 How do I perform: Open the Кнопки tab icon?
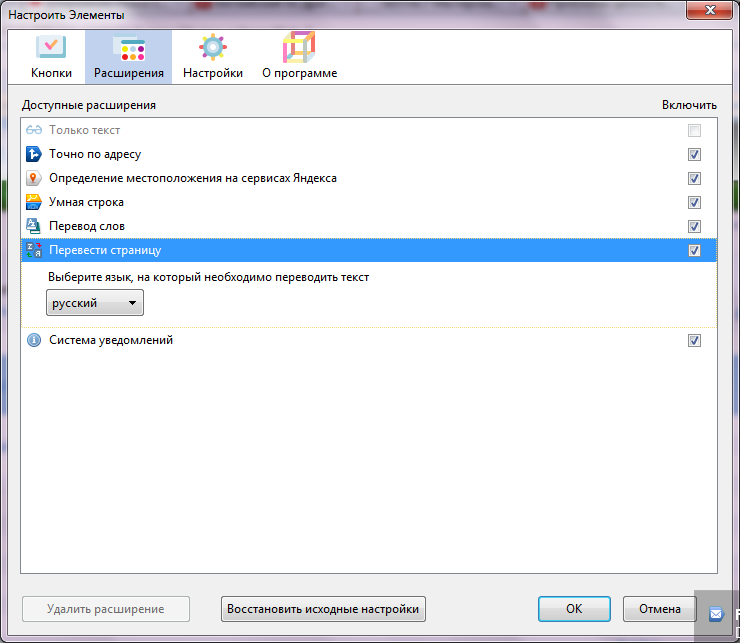(51, 47)
